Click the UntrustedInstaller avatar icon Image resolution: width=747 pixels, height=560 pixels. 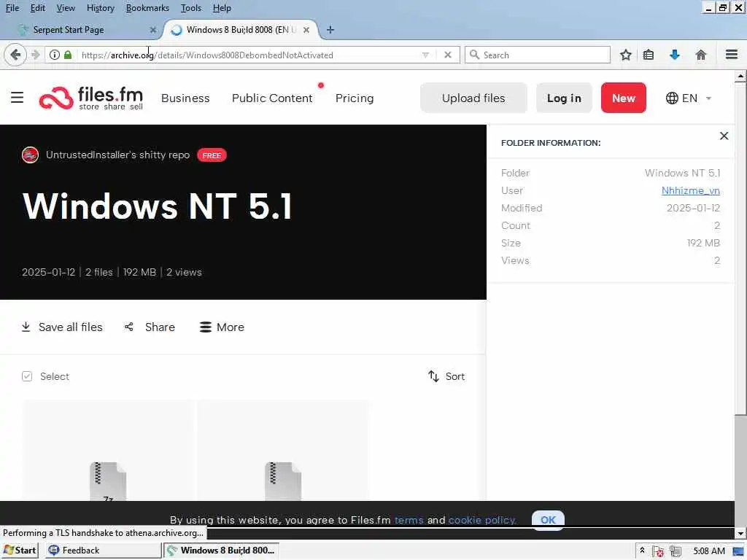[x=30, y=155]
